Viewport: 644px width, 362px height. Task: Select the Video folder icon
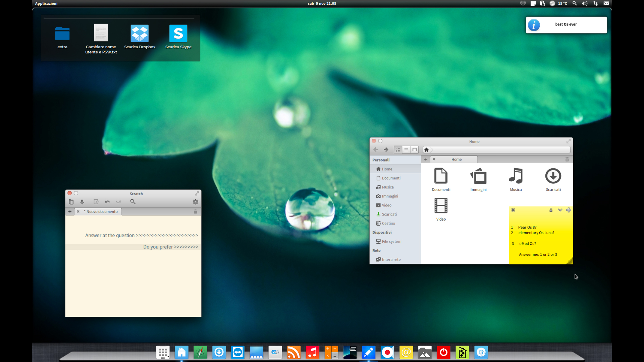[x=441, y=209]
